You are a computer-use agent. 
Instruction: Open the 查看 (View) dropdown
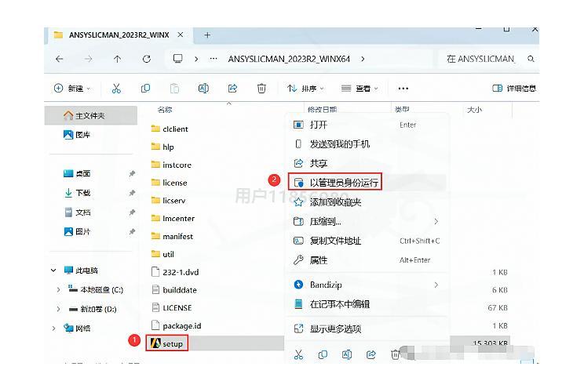[x=360, y=88]
